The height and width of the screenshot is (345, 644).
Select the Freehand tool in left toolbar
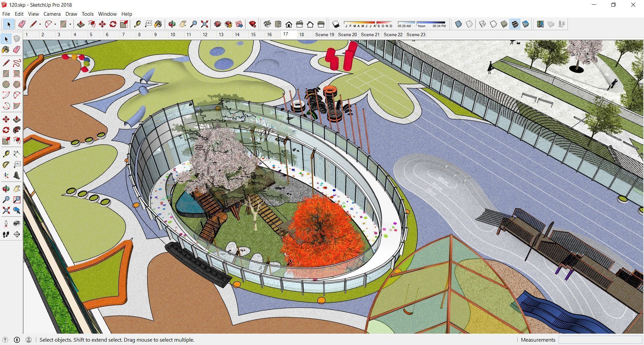click(17, 63)
